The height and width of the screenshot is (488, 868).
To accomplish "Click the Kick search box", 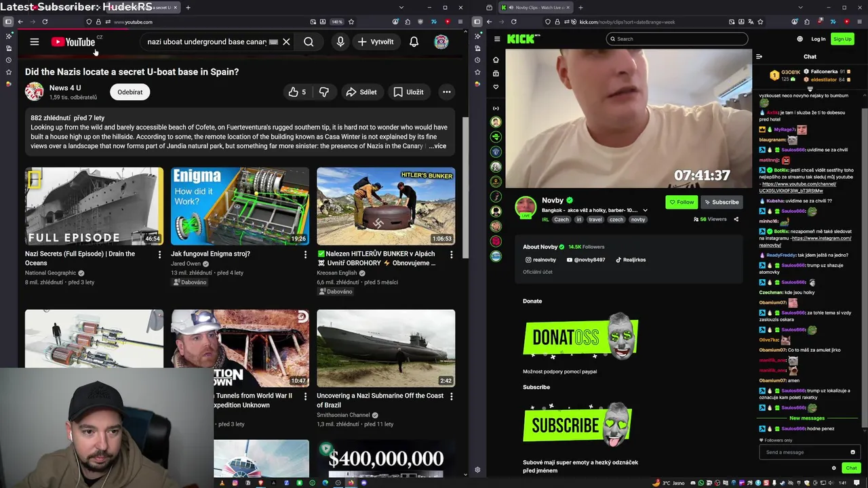I will click(x=677, y=39).
